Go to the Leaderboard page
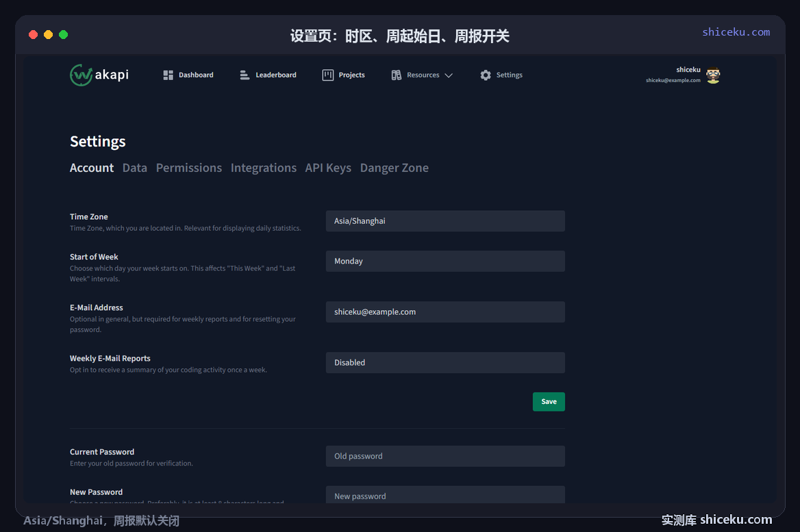The width and height of the screenshot is (800, 532). tap(275, 75)
